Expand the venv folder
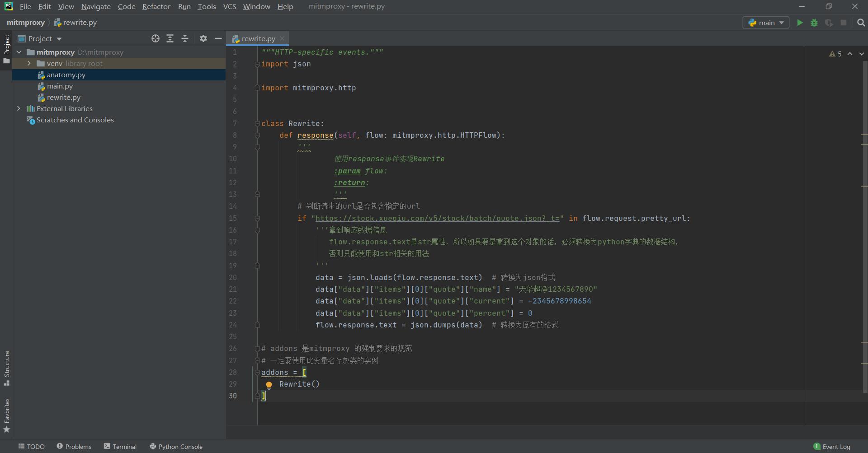 29,63
